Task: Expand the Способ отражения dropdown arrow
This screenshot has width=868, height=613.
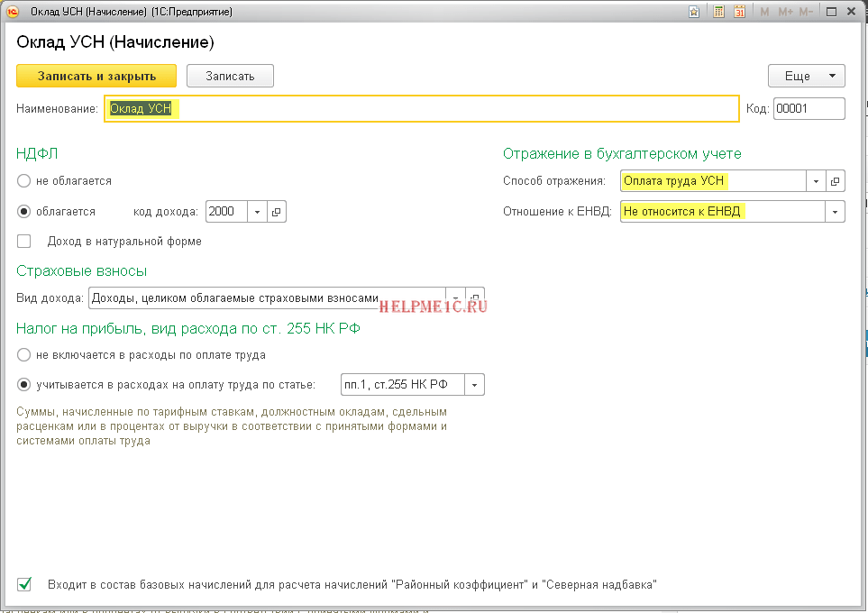Action: tap(816, 181)
